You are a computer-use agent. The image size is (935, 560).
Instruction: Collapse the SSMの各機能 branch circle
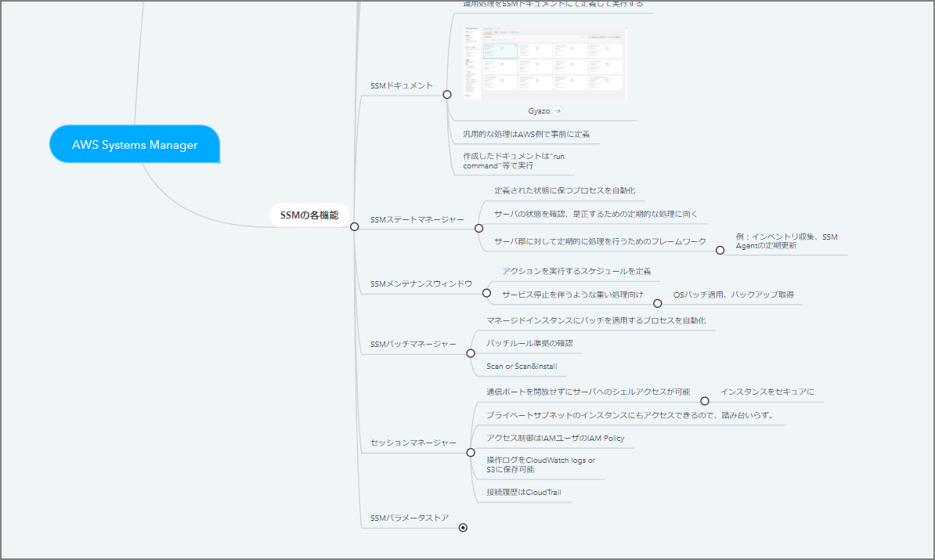[x=354, y=226]
